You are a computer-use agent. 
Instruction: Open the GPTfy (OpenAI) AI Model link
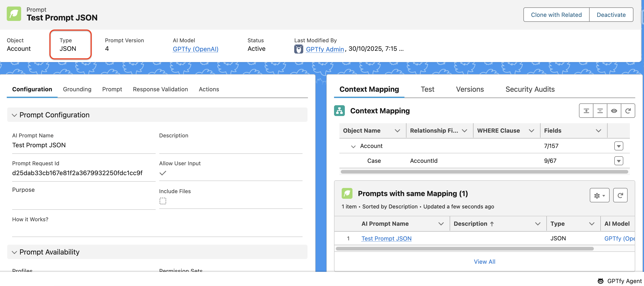click(195, 49)
